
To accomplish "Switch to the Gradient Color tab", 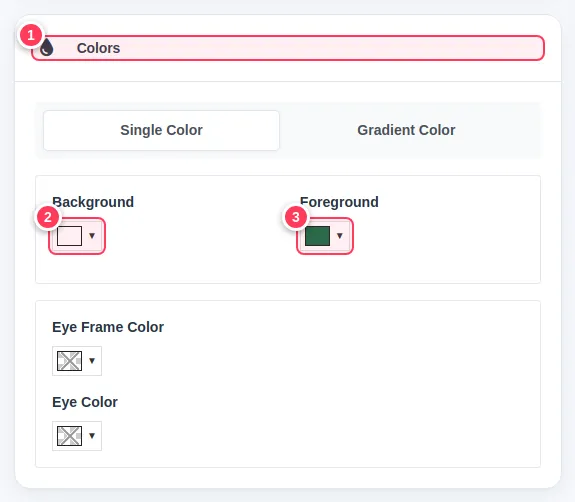I will (x=406, y=130).
